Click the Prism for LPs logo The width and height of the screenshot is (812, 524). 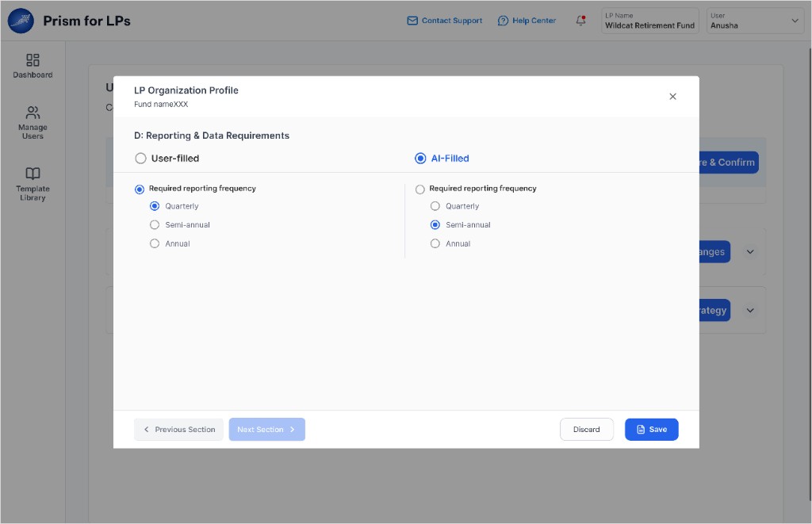point(21,21)
